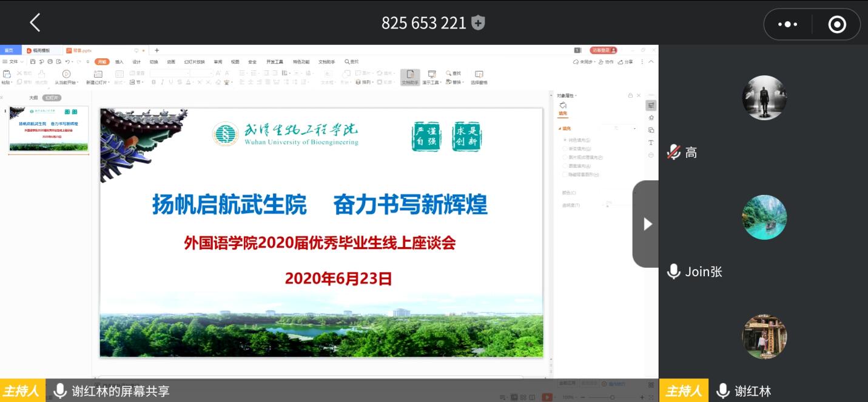
Task: Click the 从当前开始 play slideshow icon
Action: [x=66, y=75]
